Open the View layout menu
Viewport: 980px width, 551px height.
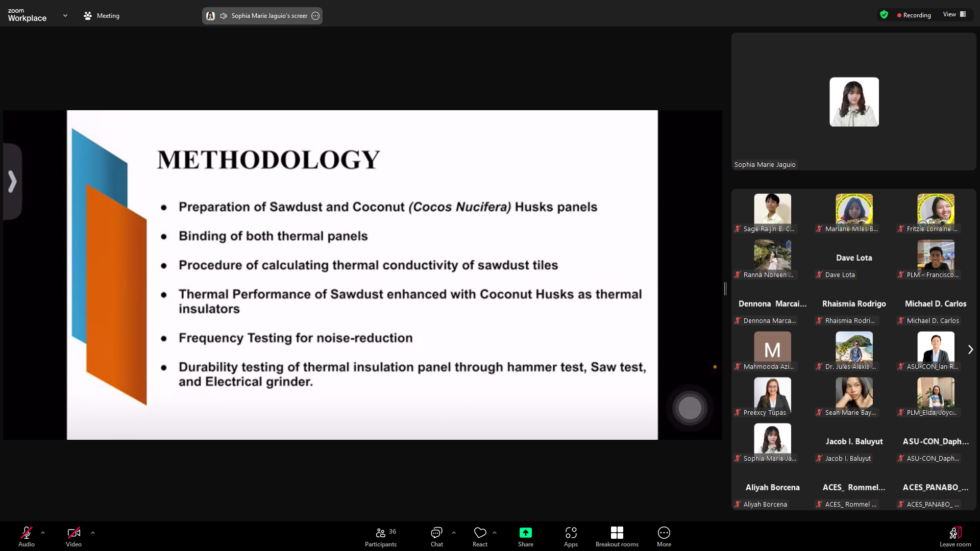954,14
